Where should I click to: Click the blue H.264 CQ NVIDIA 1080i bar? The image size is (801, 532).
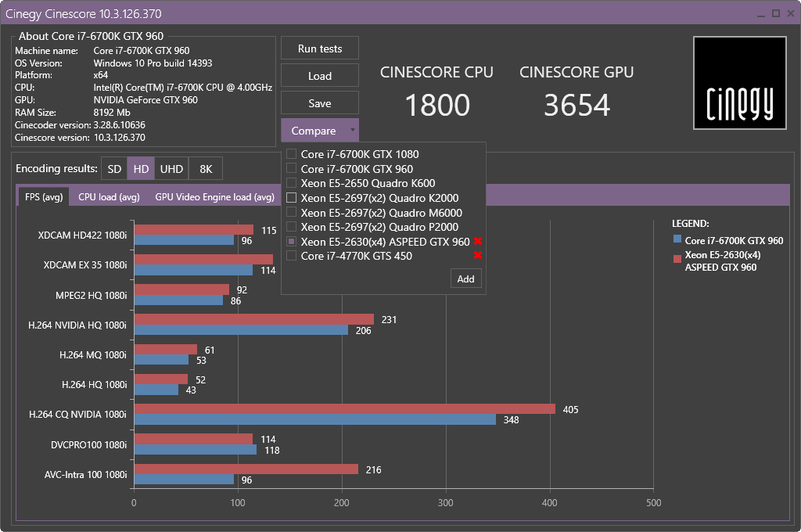315,419
